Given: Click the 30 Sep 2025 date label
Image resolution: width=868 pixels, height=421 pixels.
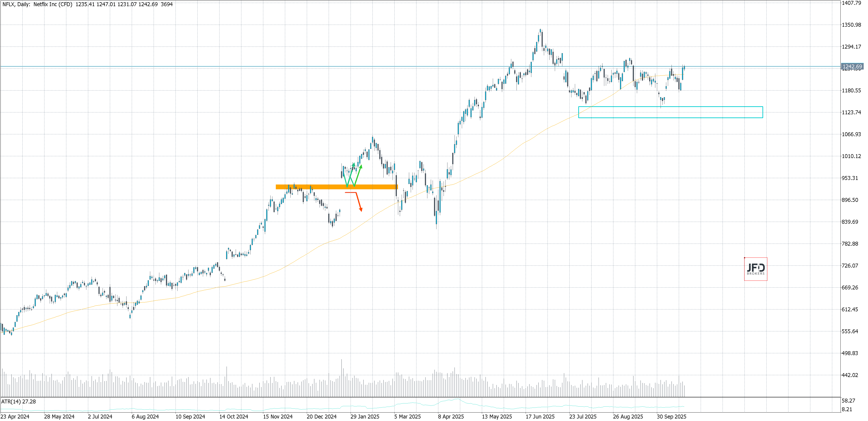Looking at the screenshot, I should [672, 417].
